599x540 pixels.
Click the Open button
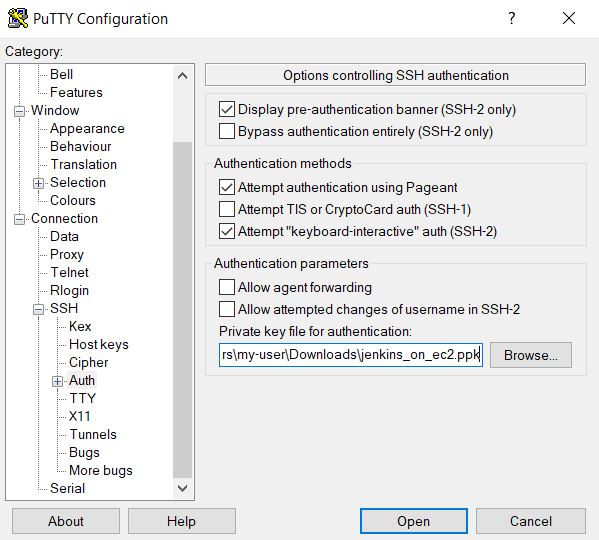(x=414, y=521)
